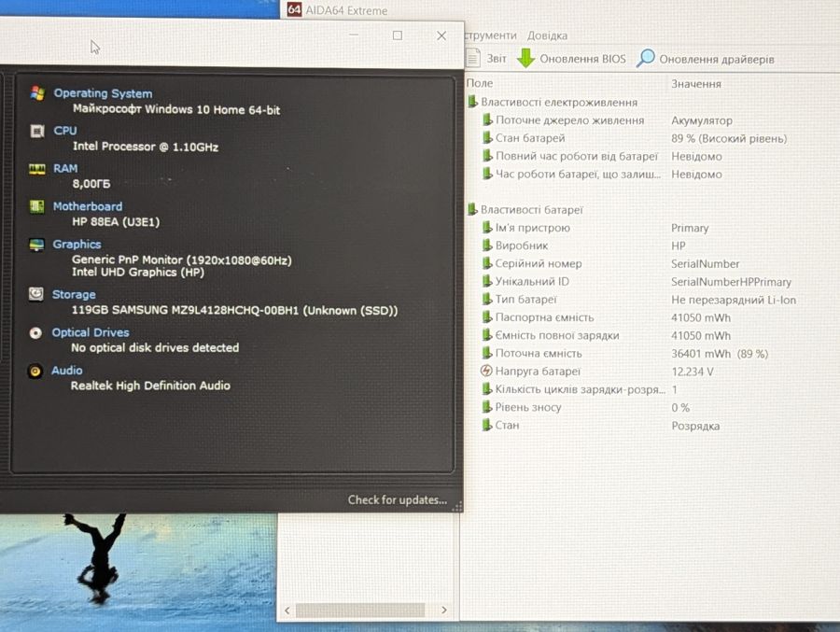
Task: Select the Повний час роботи від батареї row
Action: coord(602,156)
